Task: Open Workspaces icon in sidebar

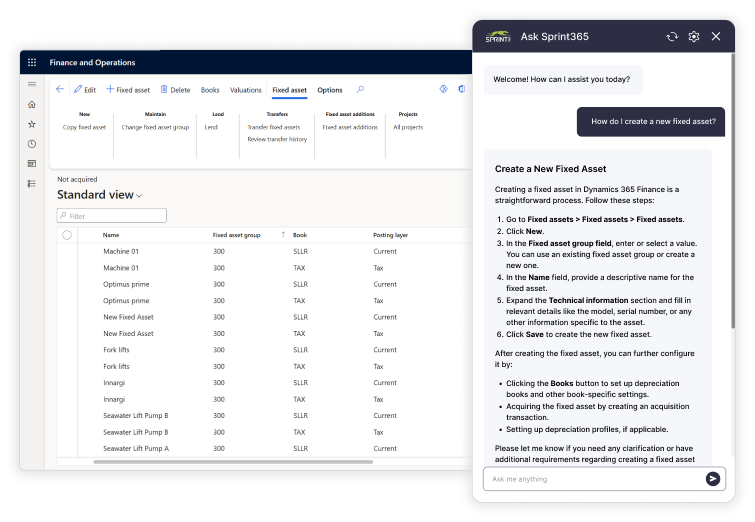Action: [32, 163]
